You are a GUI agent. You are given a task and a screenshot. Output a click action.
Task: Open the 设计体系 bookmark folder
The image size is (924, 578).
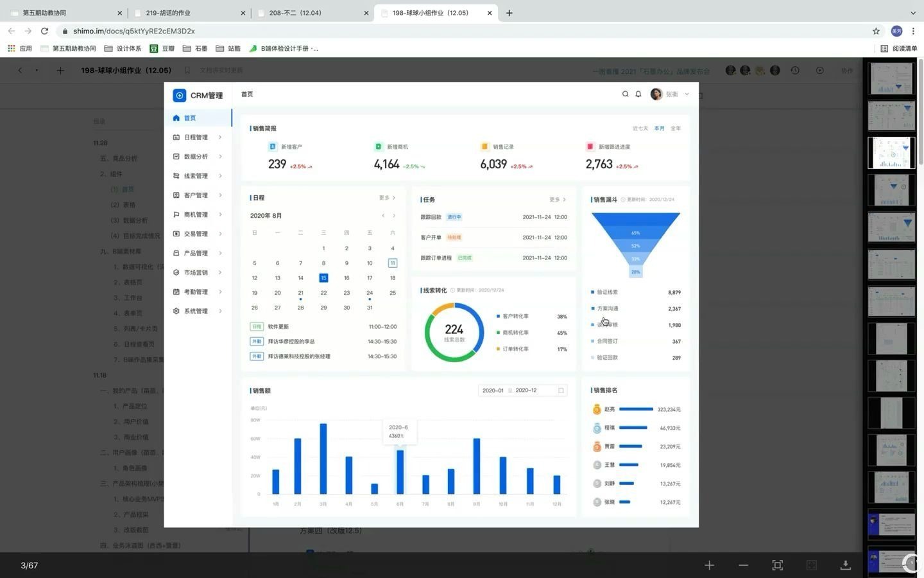coord(123,48)
